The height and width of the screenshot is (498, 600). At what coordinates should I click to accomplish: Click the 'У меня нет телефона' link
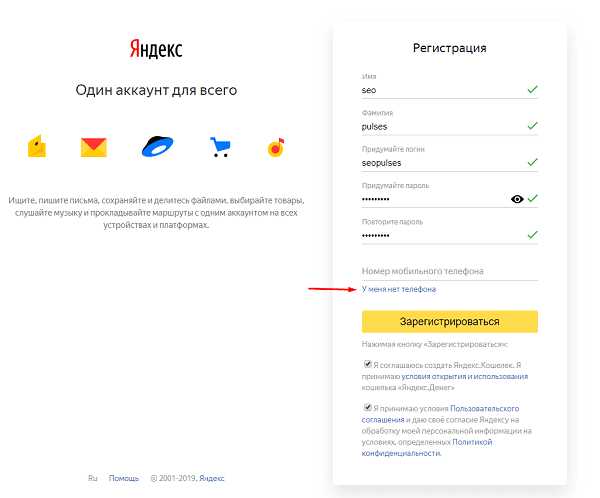click(x=399, y=289)
